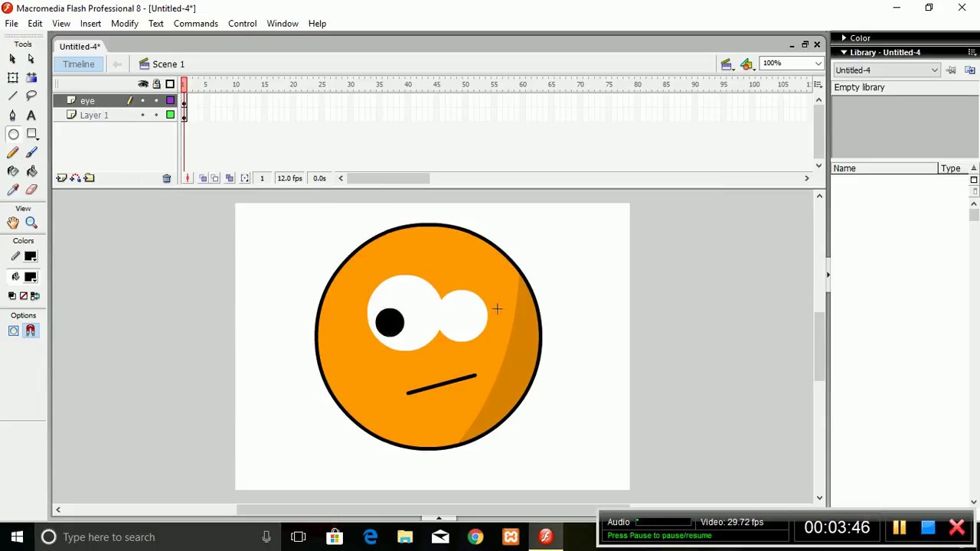The height and width of the screenshot is (551, 980).
Task: Click the 12.0 fps frame rate field
Action: pyautogui.click(x=289, y=178)
